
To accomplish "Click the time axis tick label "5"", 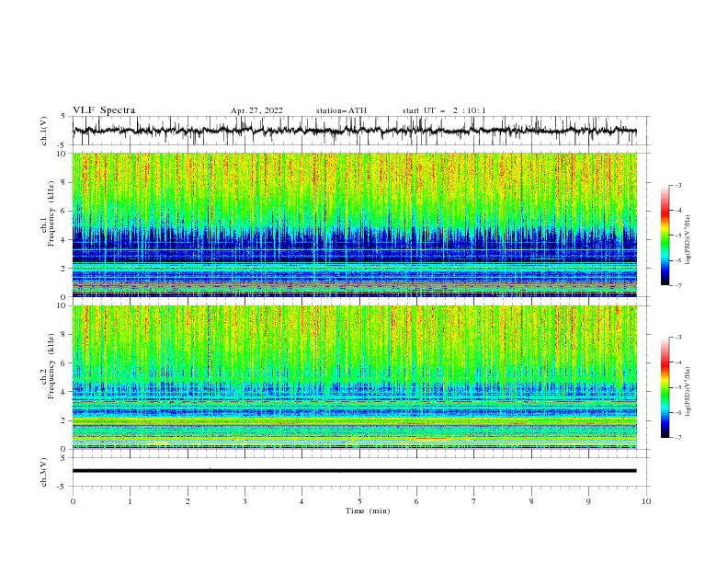I will [x=359, y=501].
